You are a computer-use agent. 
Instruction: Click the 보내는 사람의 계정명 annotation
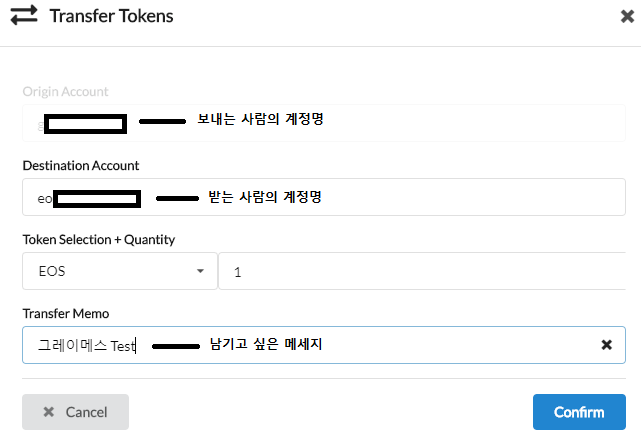pyautogui.click(x=260, y=119)
